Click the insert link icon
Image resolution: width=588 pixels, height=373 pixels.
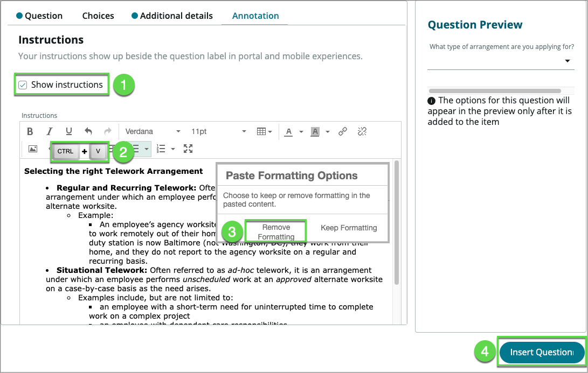click(x=342, y=131)
